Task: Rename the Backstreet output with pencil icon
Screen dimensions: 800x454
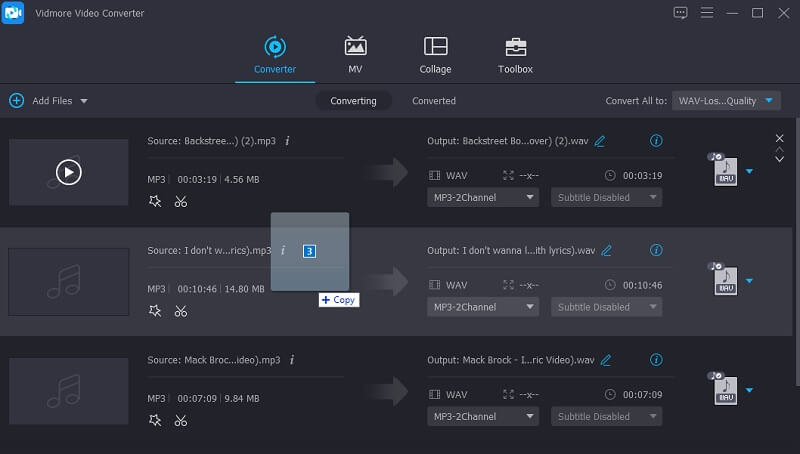Action: [600, 141]
